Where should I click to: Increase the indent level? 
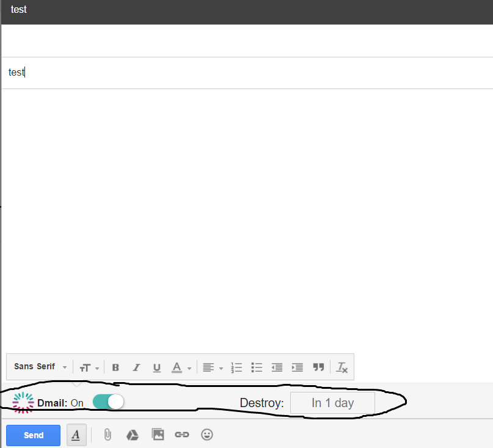tap(297, 367)
